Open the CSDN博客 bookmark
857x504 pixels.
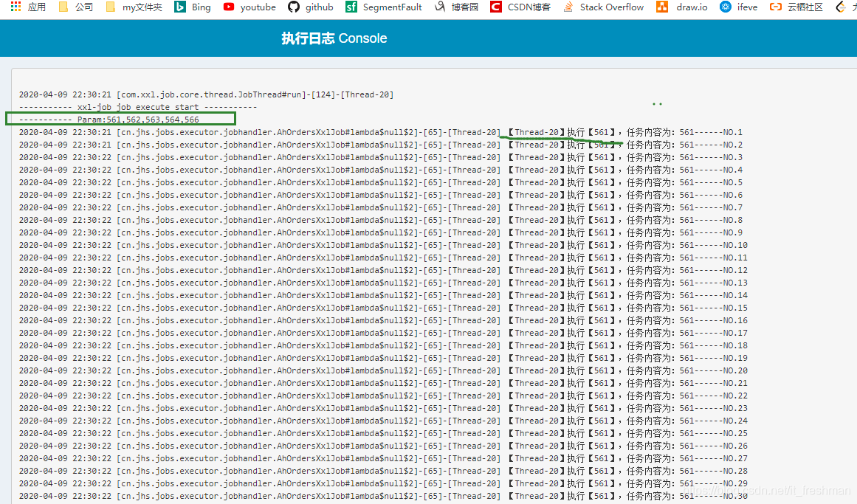pos(520,7)
